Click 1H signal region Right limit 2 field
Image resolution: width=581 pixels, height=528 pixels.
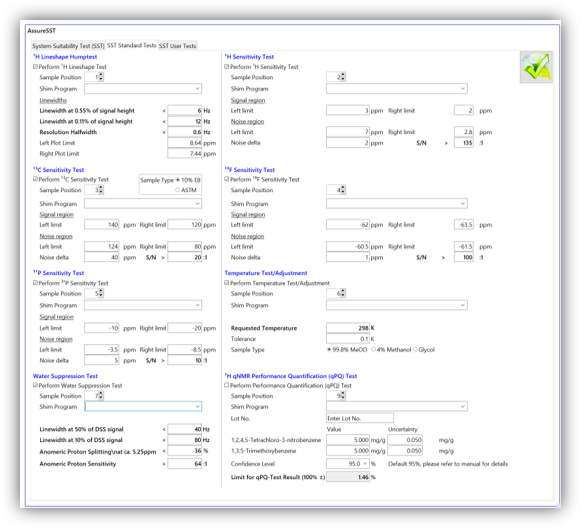coord(464,110)
